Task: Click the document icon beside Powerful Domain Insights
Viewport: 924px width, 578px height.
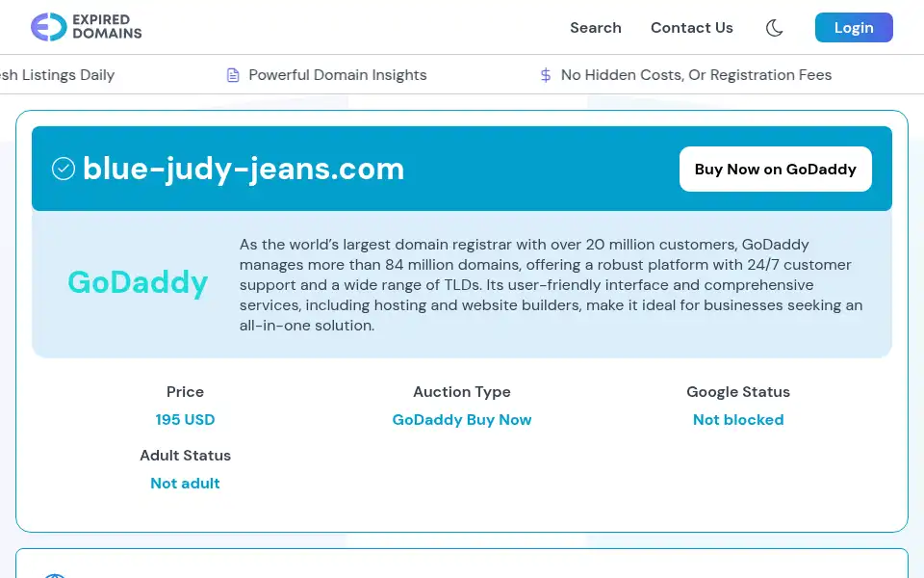Action: click(233, 75)
